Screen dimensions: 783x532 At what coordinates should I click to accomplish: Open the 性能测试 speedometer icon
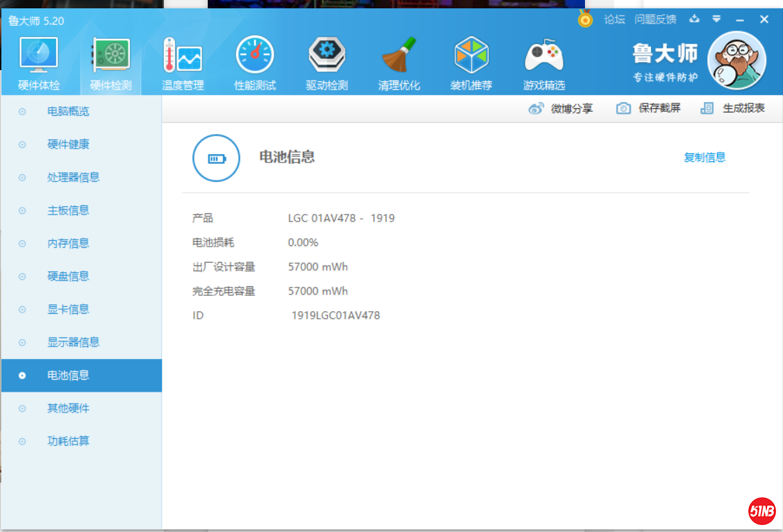255,57
